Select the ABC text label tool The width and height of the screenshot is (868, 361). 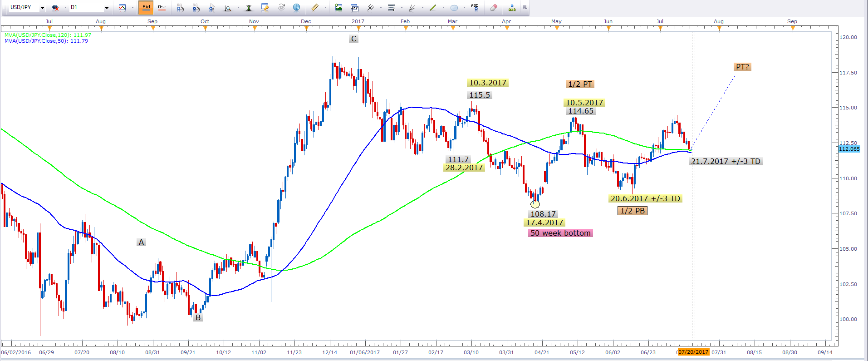475,7
